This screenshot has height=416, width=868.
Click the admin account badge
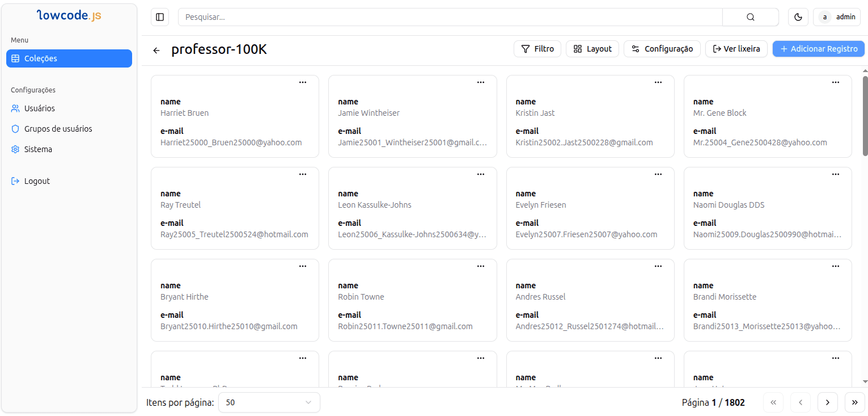837,16
